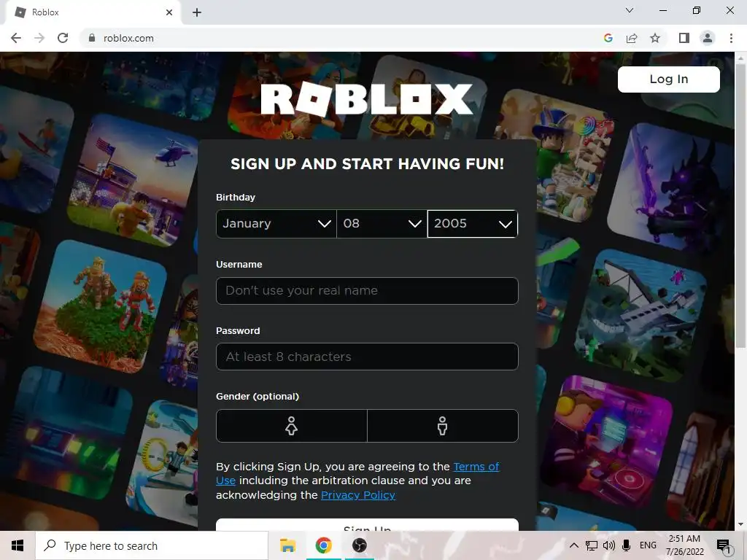
Task: Click the Password input field
Action: click(367, 357)
